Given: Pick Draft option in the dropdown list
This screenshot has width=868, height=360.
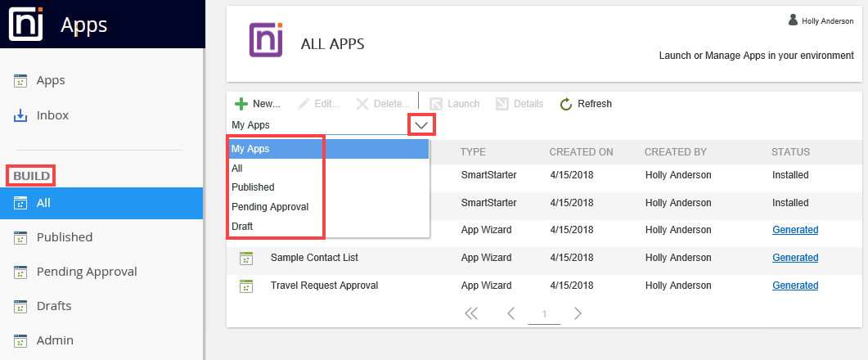Looking at the screenshot, I should [244, 227].
